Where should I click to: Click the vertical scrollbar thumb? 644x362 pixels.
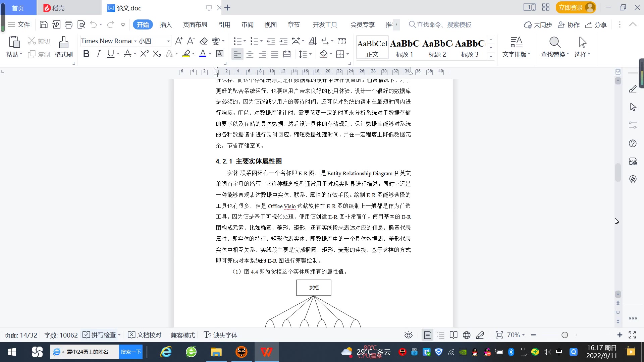click(618, 173)
